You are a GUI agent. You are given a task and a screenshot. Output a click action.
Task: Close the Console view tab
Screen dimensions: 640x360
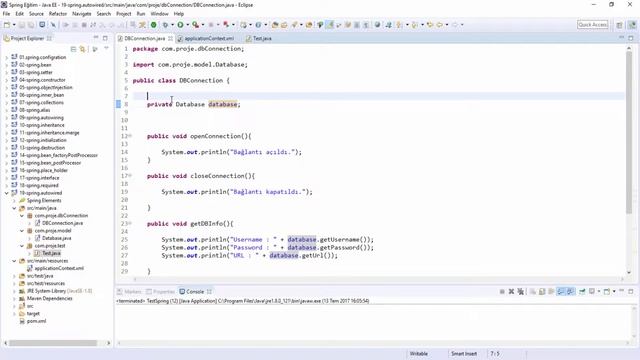pos(209,291)
